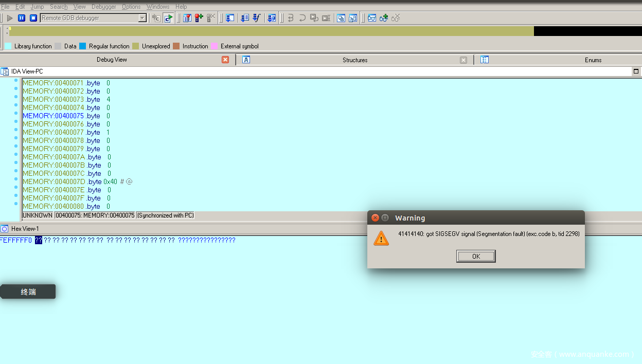The height and width of the screenshot is (364, 642).
Task: Click the Structures tab icon
Action: coord(246,60)
